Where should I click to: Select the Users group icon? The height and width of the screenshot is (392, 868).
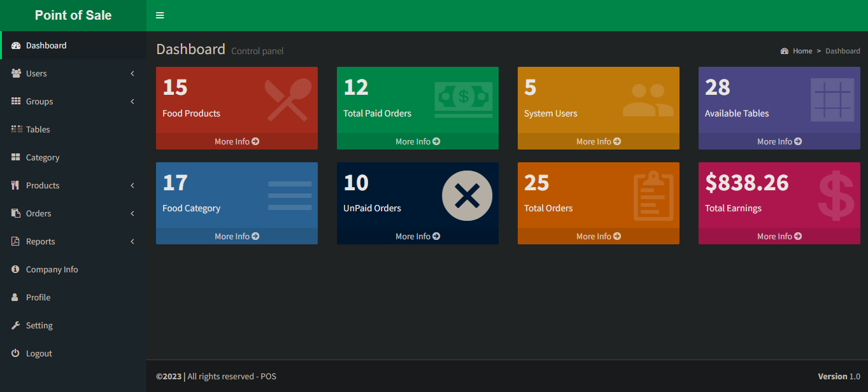[x=15, y=73]
